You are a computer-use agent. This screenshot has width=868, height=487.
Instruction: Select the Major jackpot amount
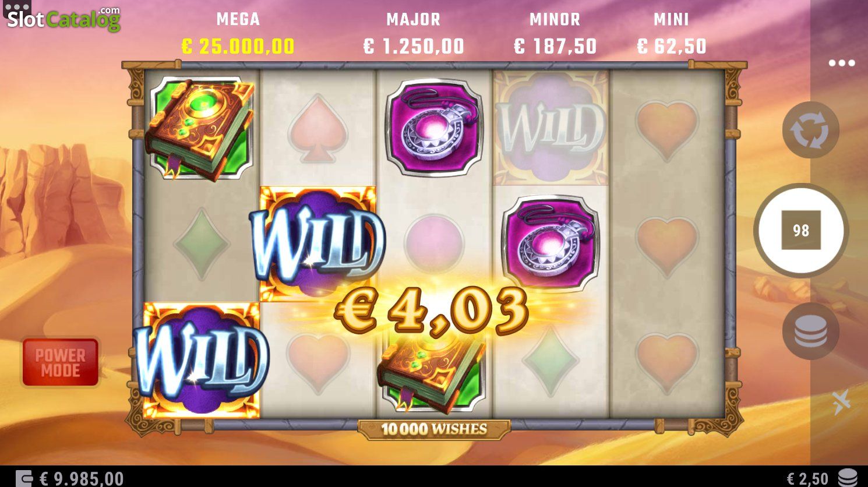414,47
